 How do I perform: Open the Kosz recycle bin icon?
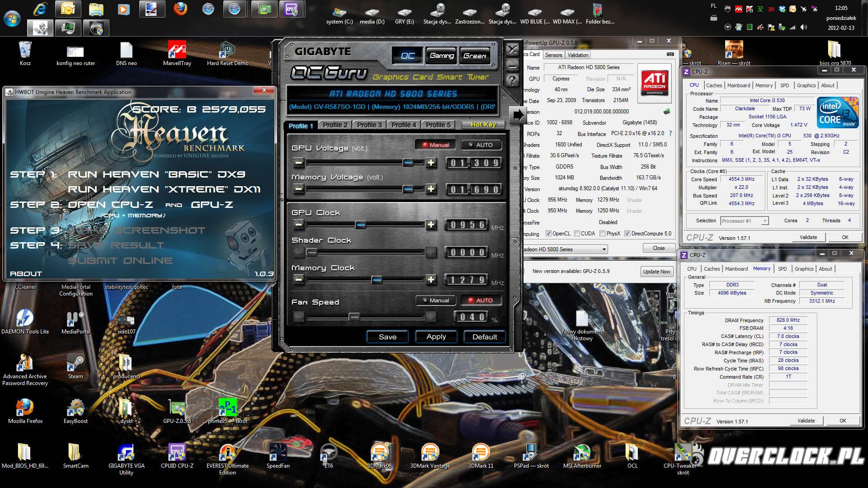click(25, 53)
